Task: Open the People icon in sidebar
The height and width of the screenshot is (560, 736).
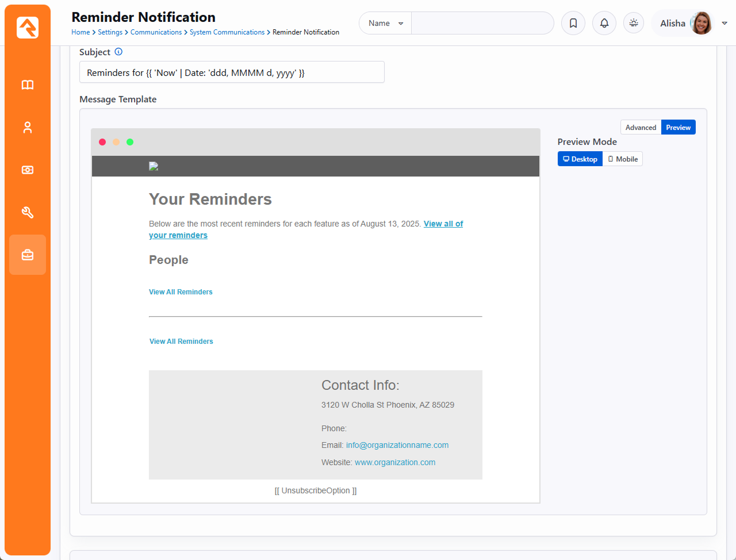Action: pyautogui.click(x=28, y=128)
